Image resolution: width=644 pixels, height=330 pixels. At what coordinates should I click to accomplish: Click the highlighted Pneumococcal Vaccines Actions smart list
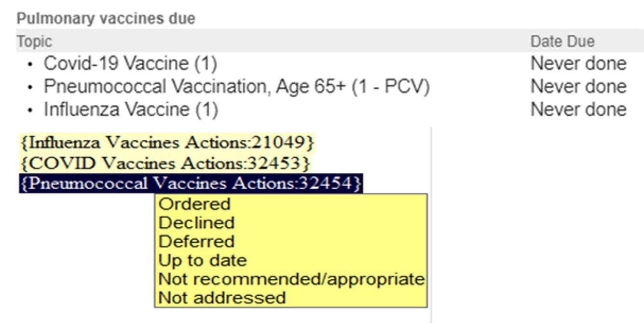pos(190,183)
